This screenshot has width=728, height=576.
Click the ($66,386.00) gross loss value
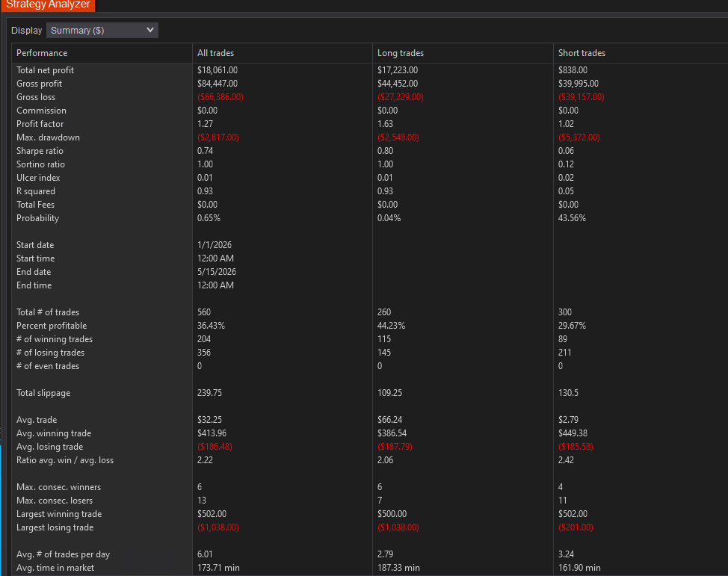click(220, 97)
